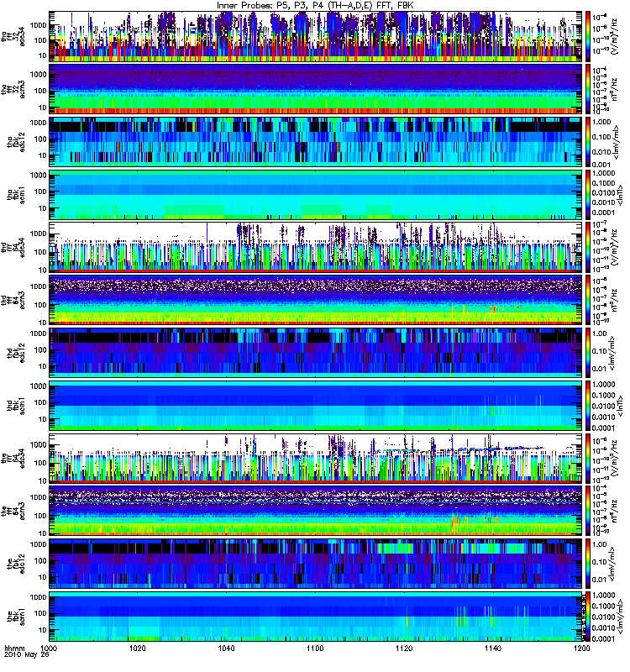Screen dimensions: 630x672
Task: Click inside the tha fbk scm1 spectrogram
Action: coord(315,195)
